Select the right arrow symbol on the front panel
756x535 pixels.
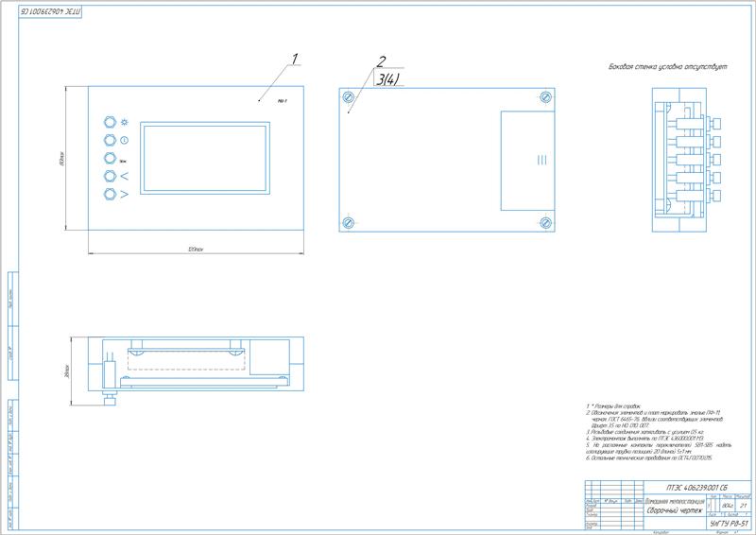click(125, 195)
